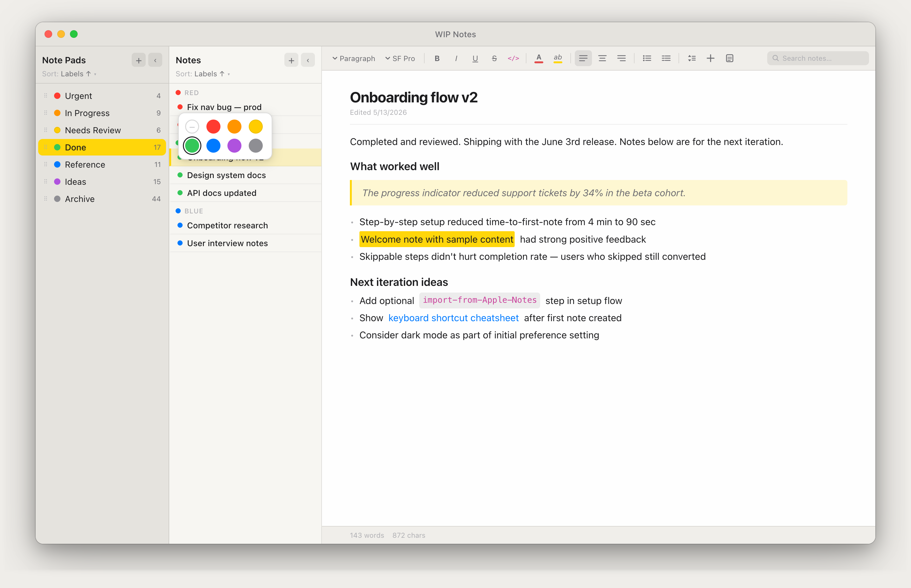Open 'API docs updated' note
Screen dimensions: 911x588
[246, 193]
